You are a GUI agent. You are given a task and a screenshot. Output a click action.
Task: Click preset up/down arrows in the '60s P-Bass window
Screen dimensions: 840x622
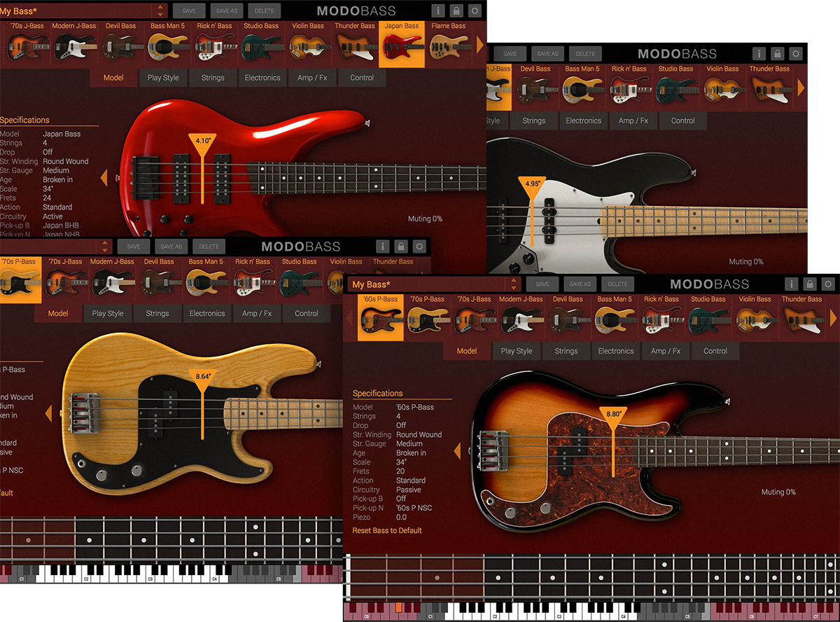514,284
